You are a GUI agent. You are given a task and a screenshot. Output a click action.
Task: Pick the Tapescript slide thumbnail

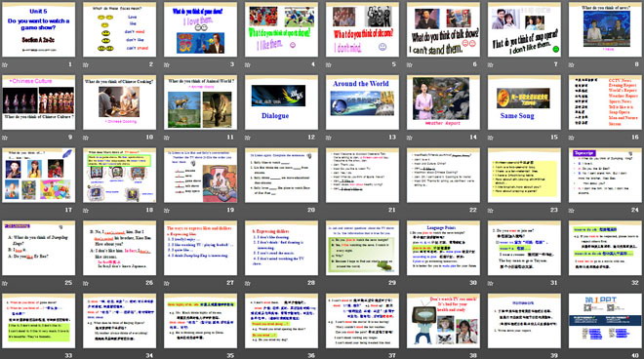(605, 175)
